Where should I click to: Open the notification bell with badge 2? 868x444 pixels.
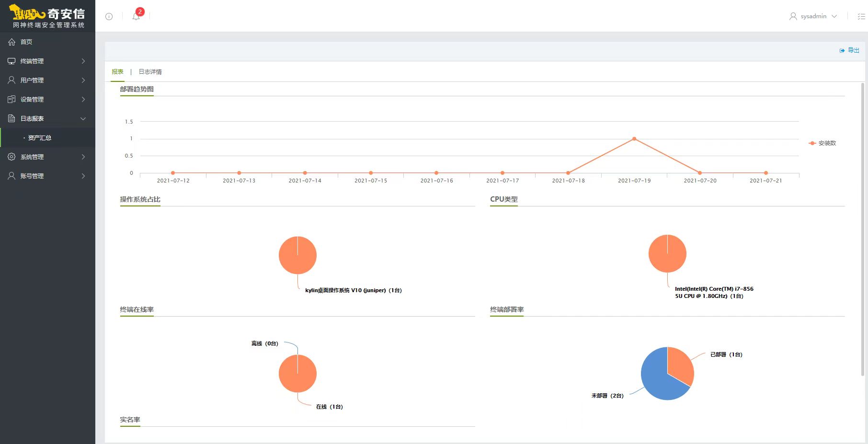tap(137, 16)
